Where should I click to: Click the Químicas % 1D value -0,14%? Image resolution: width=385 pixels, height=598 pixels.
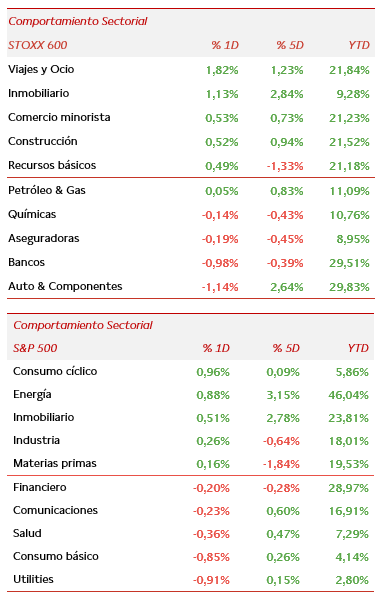[x=220, y=215]
